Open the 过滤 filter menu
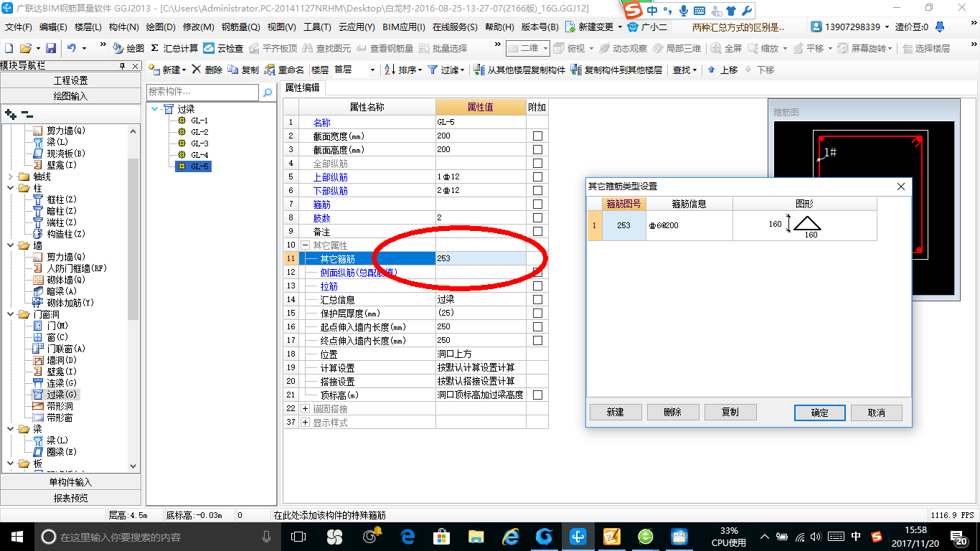Viewport: 980px width, 551px height. pos(446,70)
